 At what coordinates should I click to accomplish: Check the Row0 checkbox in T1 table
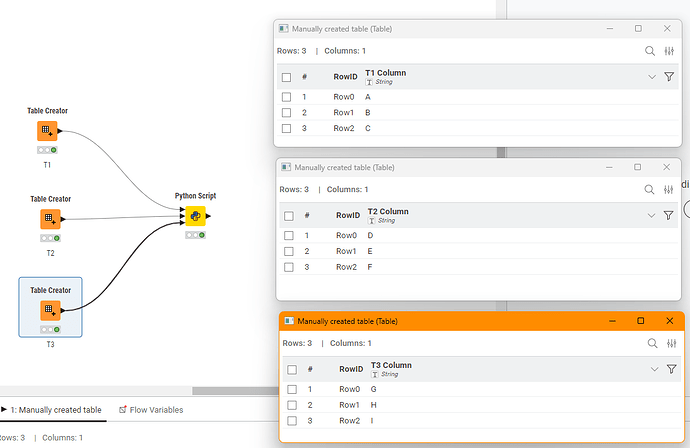[287, 97]
